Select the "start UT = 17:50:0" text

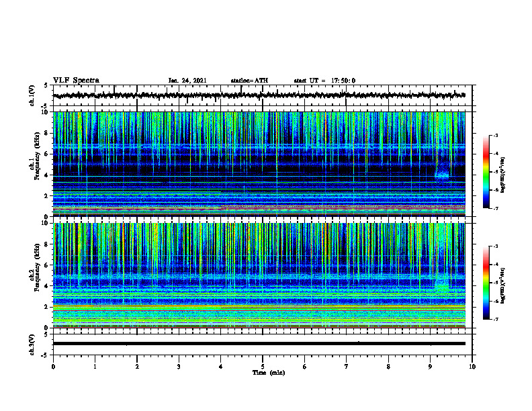324,81
